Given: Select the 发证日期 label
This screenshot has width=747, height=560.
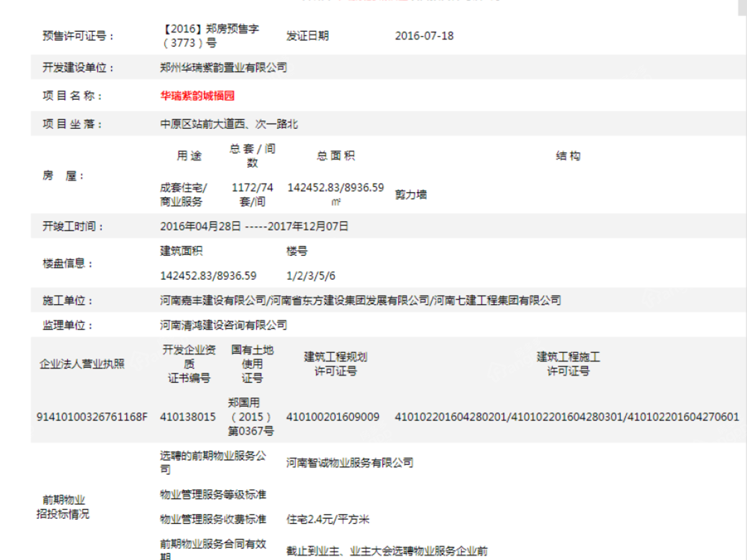Looking at the screenshot, I should coord(308,35).
